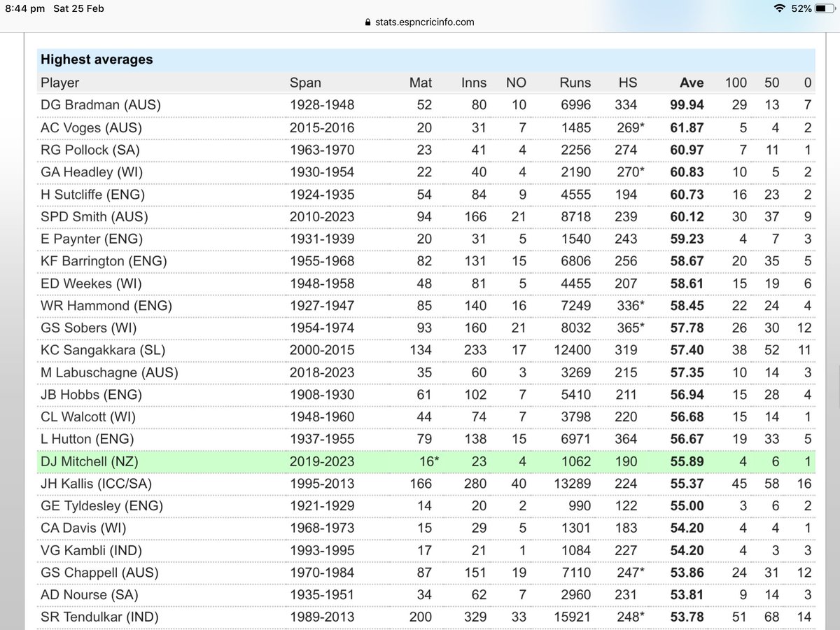The width and height of the screenshot is (840, 630).
Task: Tap Sangakkara's 12400 runs value
Action: click(572, 350)
